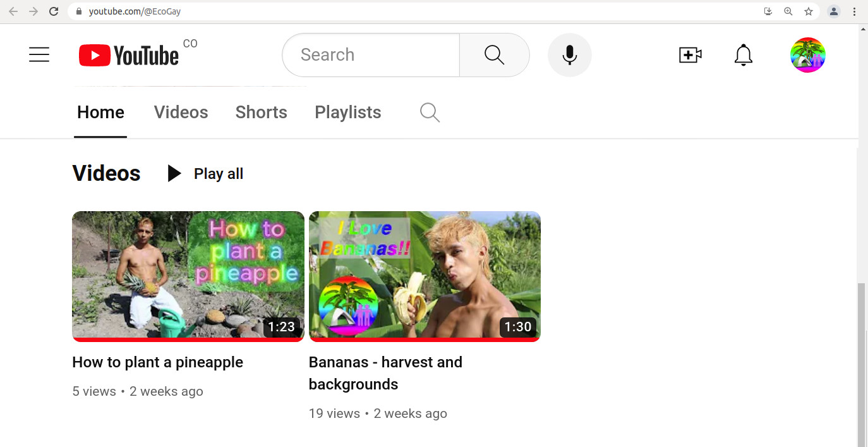Click the 1:30 duration badge

point(518,327)
